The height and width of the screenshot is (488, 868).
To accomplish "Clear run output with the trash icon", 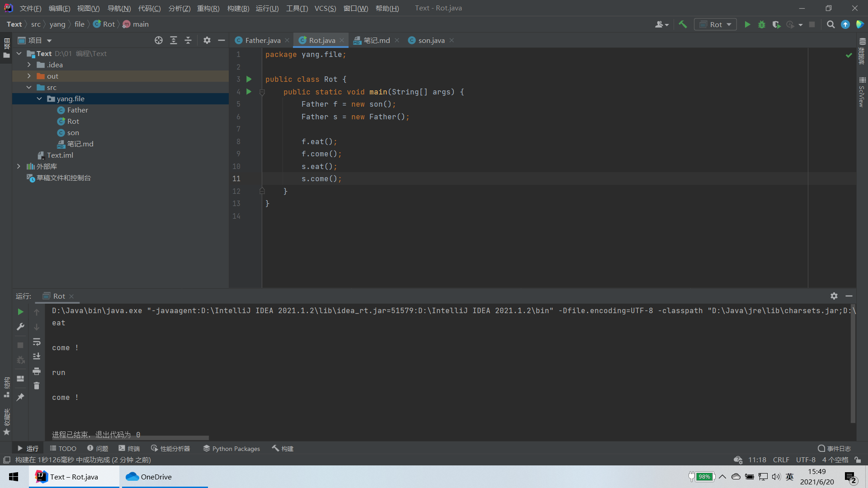I will tap(37, 385).
